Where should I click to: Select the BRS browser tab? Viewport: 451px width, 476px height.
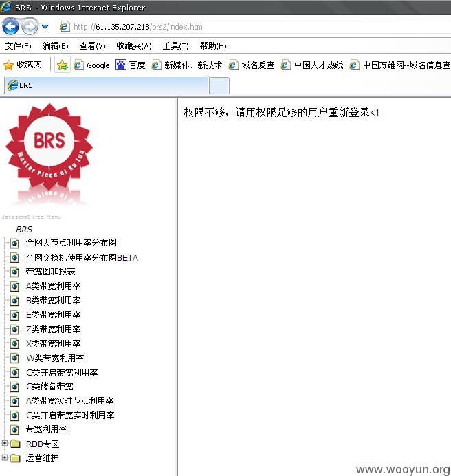pos(107,85)
